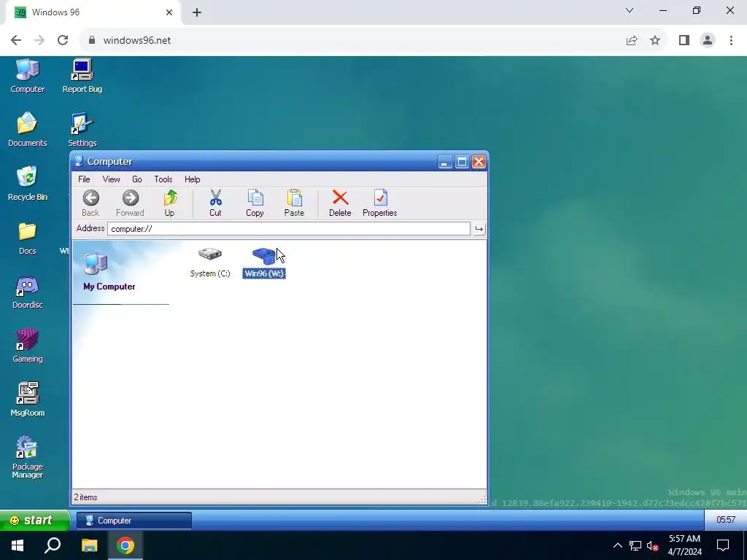Bookmark this page with the star icon
Viewport: 747px width, 560px height.
[x=655, y=41]
